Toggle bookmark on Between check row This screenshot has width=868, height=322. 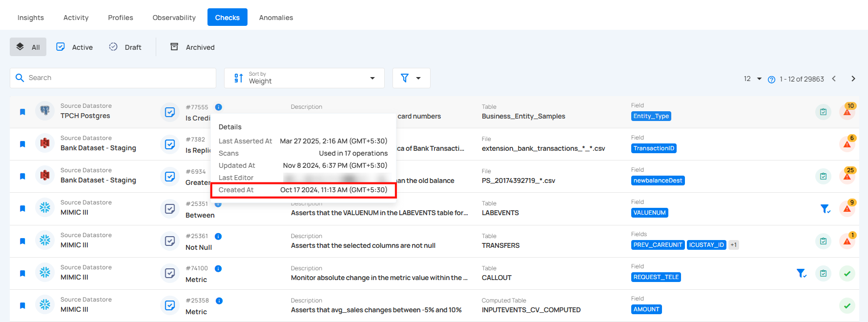pyautogui.click(x=22, y=209)
